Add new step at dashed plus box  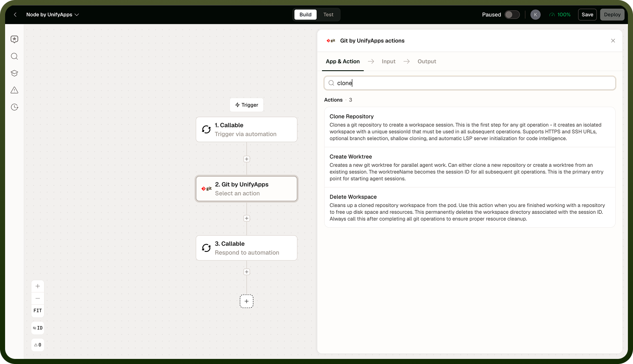[247, 301]
